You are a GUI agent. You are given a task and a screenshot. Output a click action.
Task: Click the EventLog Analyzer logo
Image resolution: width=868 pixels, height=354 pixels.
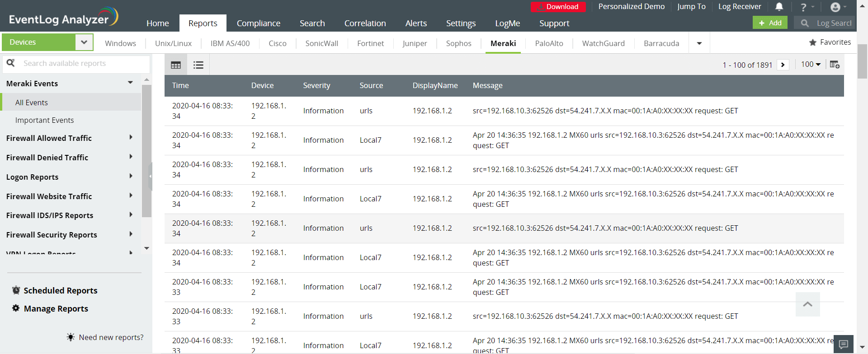click(x=64, y=17)
